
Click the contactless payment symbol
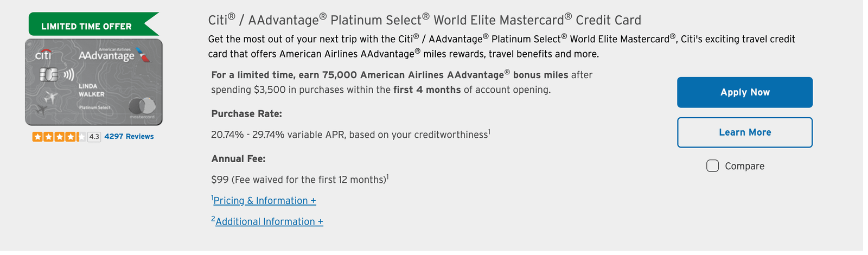68,74
